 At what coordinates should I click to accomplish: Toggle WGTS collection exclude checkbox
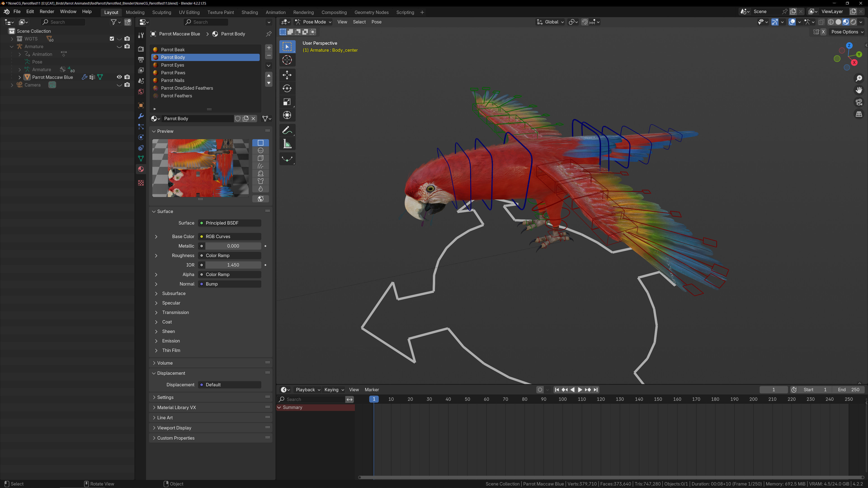[x=112, y=39]
